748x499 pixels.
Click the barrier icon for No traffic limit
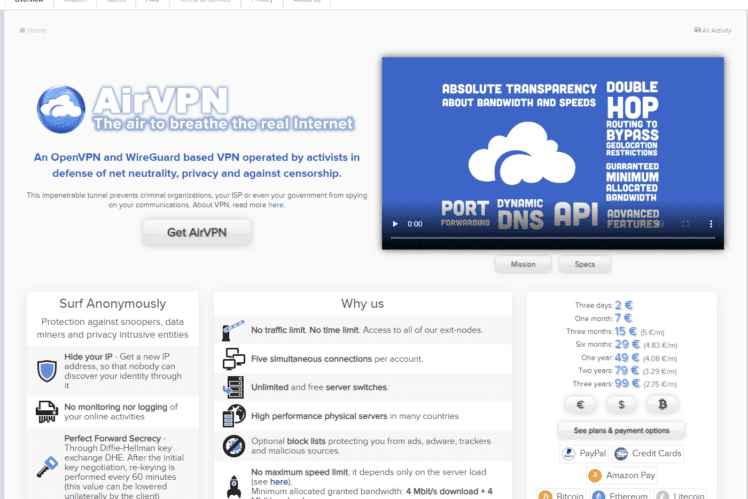(x=233, y=330)
